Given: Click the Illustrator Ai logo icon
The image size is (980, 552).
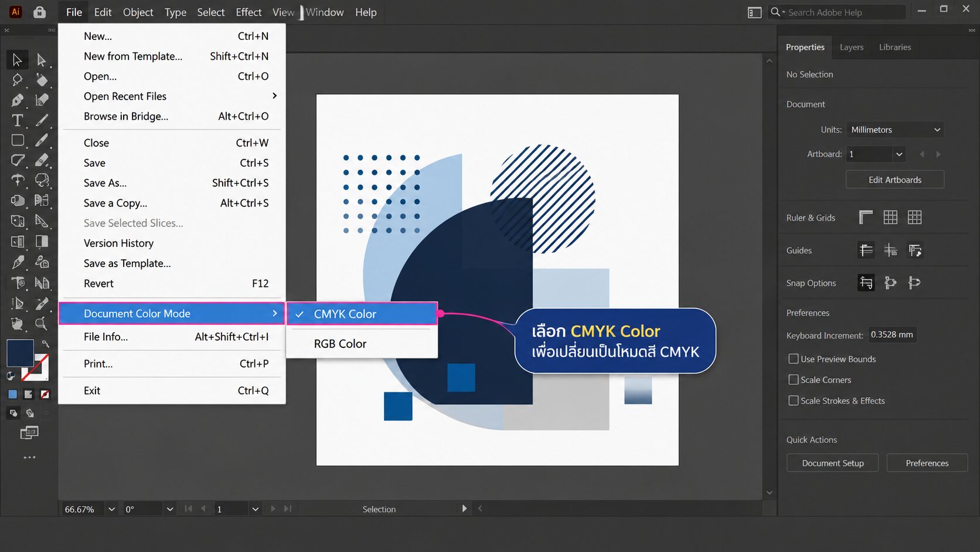Looking at the screenshot, I should [x=16, y=12].
